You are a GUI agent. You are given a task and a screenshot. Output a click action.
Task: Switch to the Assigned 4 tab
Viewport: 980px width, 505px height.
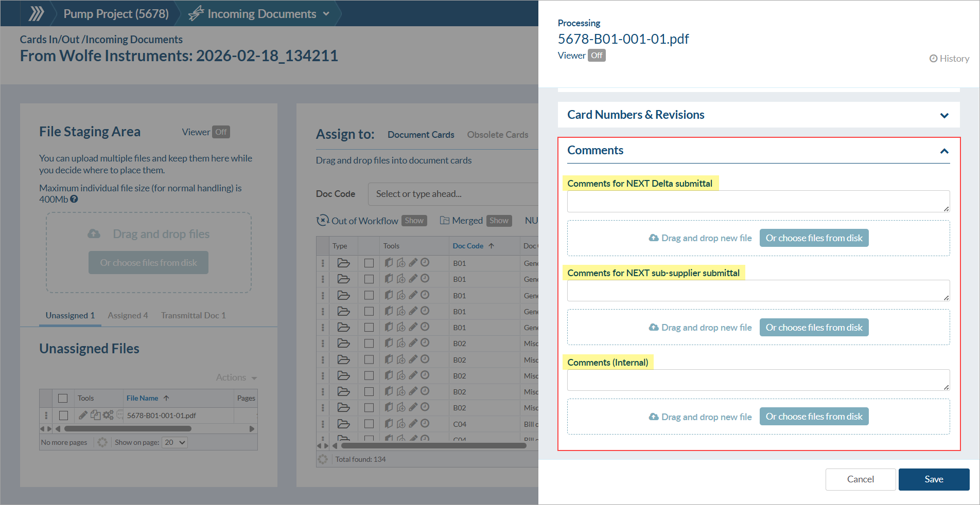(128, 315)
